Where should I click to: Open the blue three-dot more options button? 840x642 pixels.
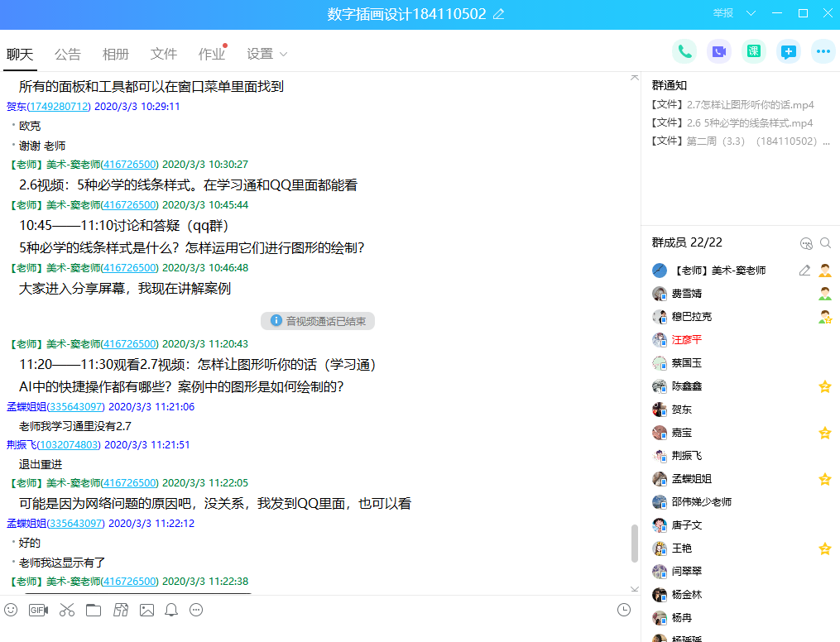[823, 51]
